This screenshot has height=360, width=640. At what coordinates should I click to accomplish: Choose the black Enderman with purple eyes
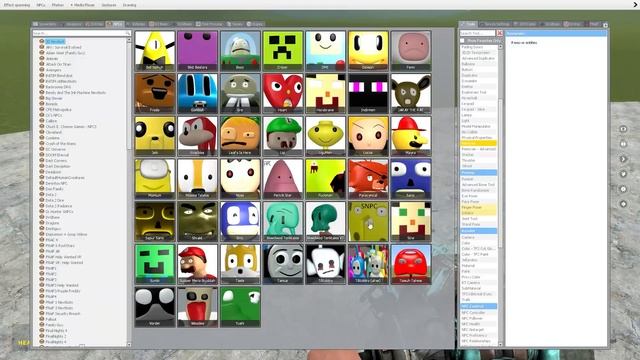(368, 93)
